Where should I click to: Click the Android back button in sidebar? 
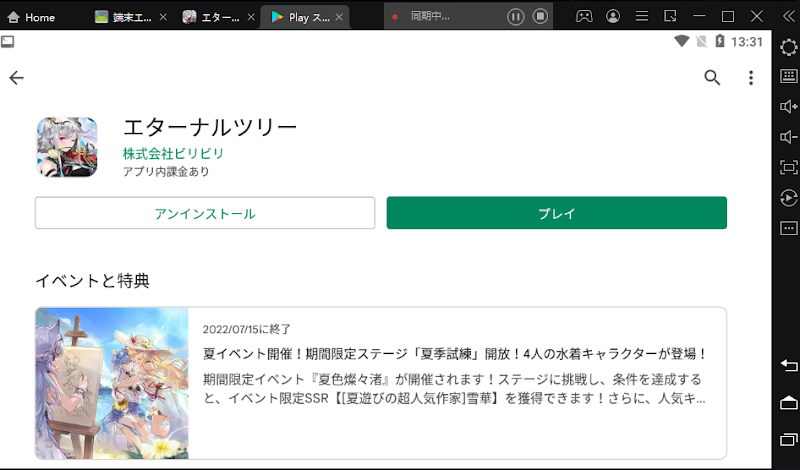[789, 365]
